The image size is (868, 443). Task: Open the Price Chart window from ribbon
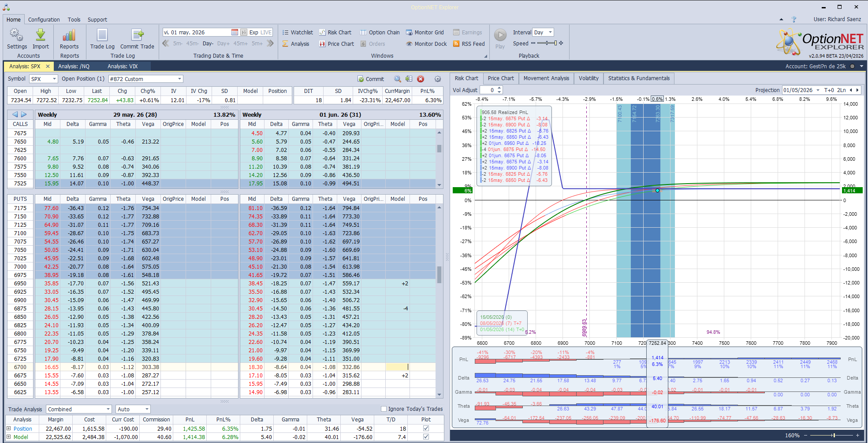(336, 44)
